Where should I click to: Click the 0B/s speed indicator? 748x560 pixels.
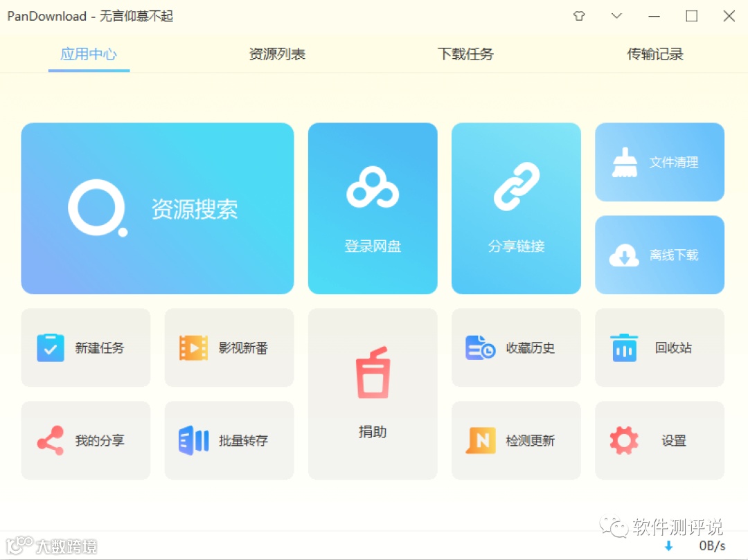(x=712, y=545)
